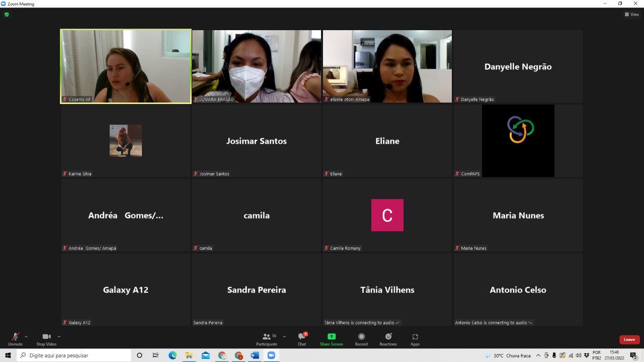Open Microsoft Word from the taskbar
Image resolution: width=644 pixels, height=362 pixels.
click(255, 355)
